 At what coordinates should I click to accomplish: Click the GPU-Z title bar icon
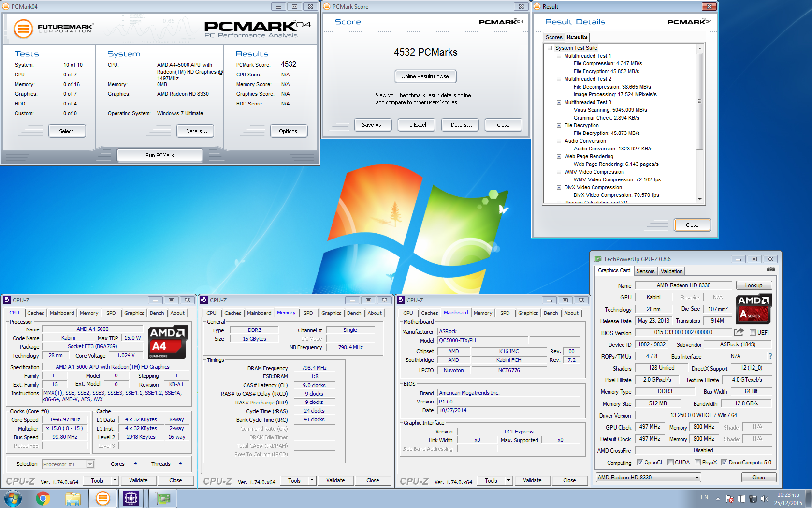598,259
